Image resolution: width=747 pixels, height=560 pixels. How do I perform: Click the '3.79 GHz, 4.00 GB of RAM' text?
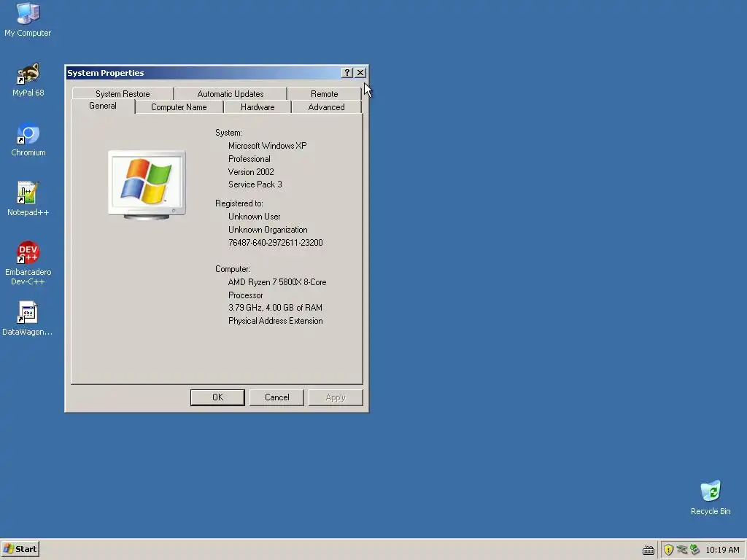pyautogui.click(x=275, y=308)
